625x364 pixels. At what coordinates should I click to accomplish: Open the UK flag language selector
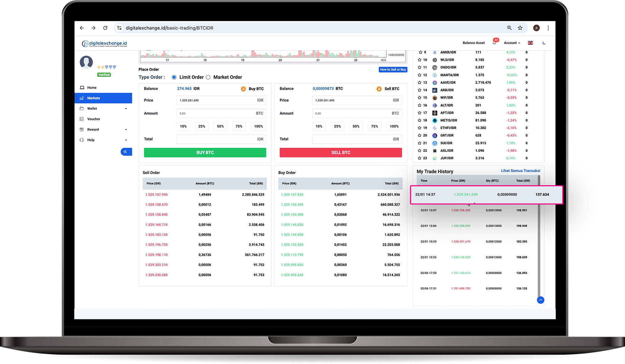coord(530,43)
